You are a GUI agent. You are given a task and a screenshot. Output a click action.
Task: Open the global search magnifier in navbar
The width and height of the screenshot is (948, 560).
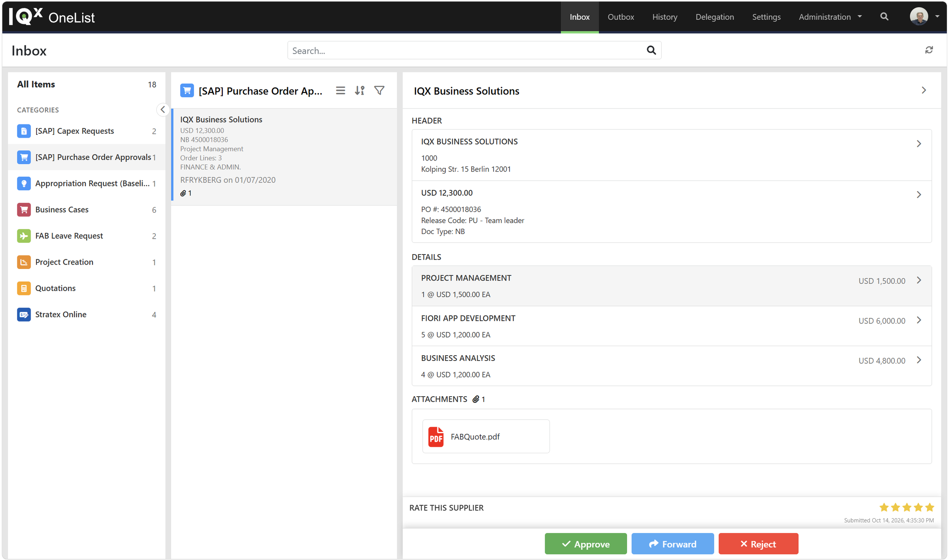pyautogui.click(x=884, y=16)
